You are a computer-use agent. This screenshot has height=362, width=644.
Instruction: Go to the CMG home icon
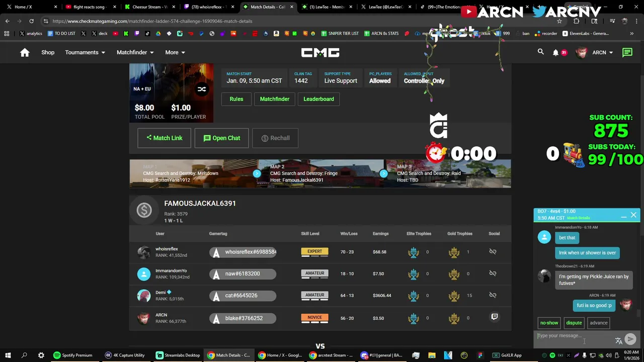(x=25, y=52)
